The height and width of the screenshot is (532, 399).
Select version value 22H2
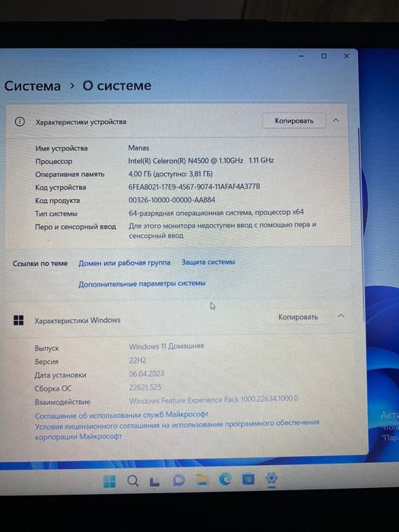click(x=138, y=360)
